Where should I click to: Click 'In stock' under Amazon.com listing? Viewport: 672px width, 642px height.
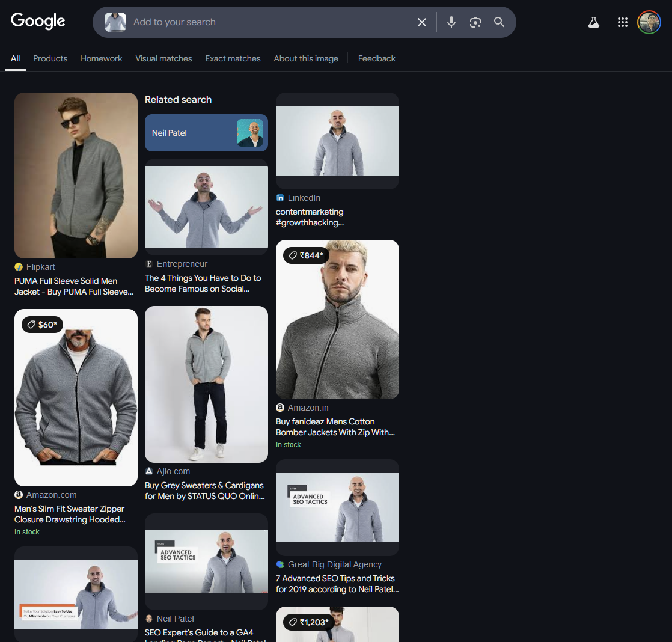click(26, 532)
